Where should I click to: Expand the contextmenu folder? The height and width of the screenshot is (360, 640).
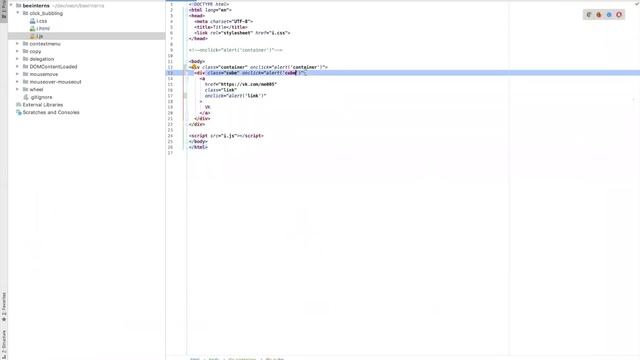18,44
